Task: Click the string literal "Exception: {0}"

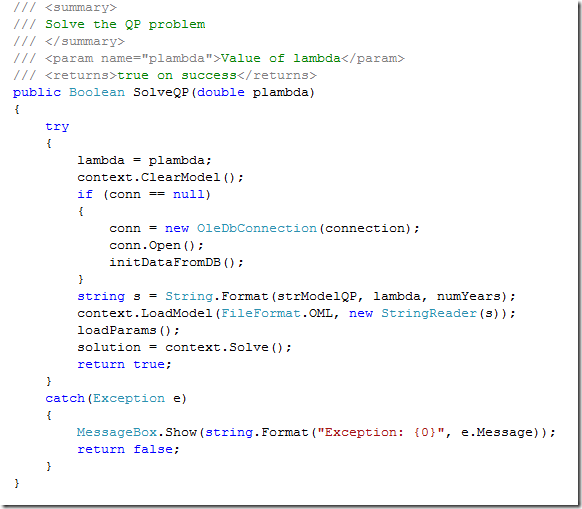Action: point(380,433)
